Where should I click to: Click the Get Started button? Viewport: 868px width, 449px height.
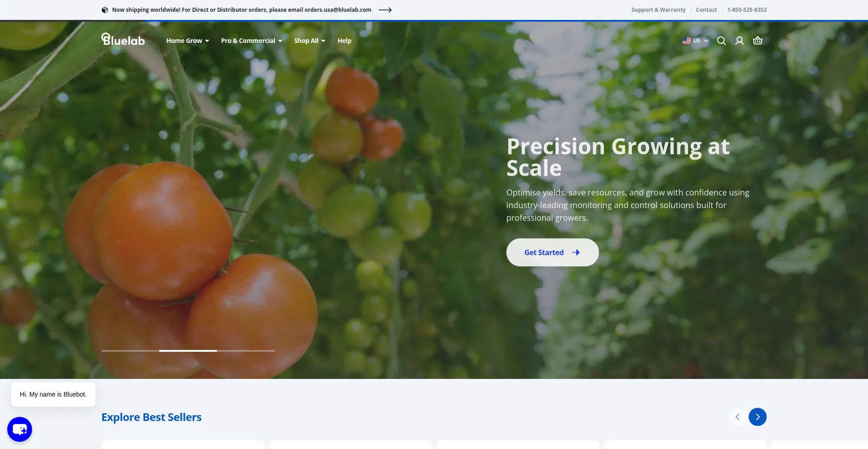click(552, 252)
